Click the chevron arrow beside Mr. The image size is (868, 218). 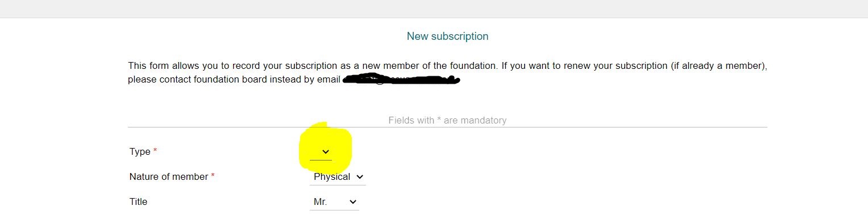coord(353,202)
